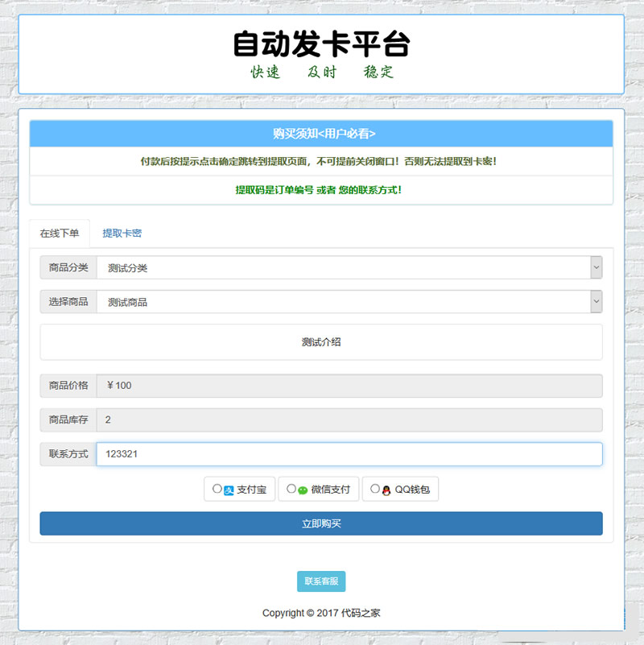Select the QQ Wallet radio button
The width and height of the screenshot is (644, 645).
pyautogui.click(x=374, y=488)
